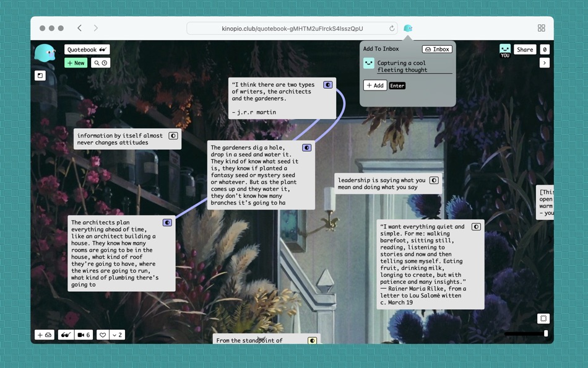Open the Inbox button in popup

[437, 49]
